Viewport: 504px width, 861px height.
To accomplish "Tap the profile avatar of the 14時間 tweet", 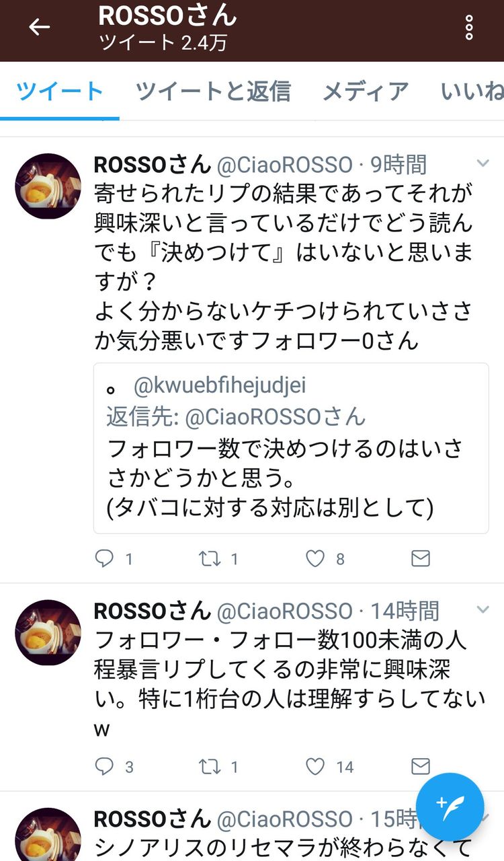I will 48,633.
